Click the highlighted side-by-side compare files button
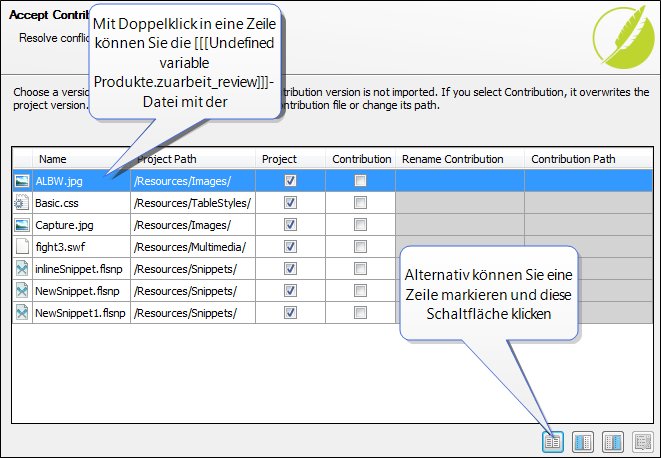 click(551, 440)
